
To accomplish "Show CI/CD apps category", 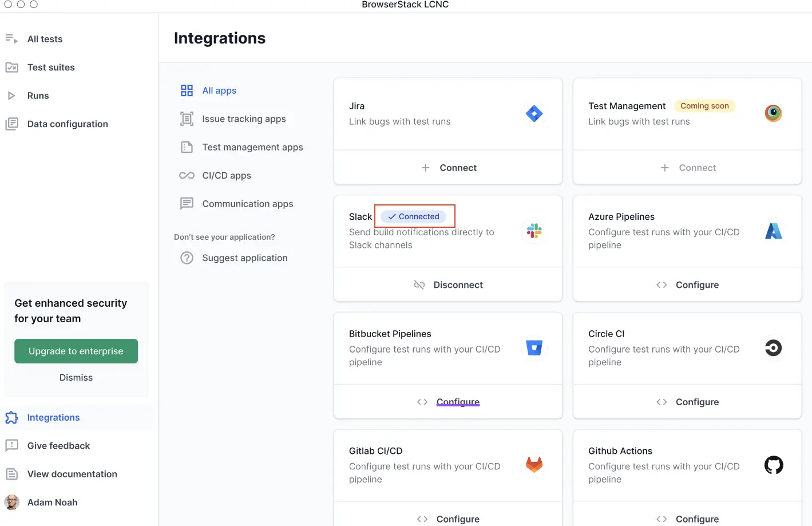I will point(227,176).
